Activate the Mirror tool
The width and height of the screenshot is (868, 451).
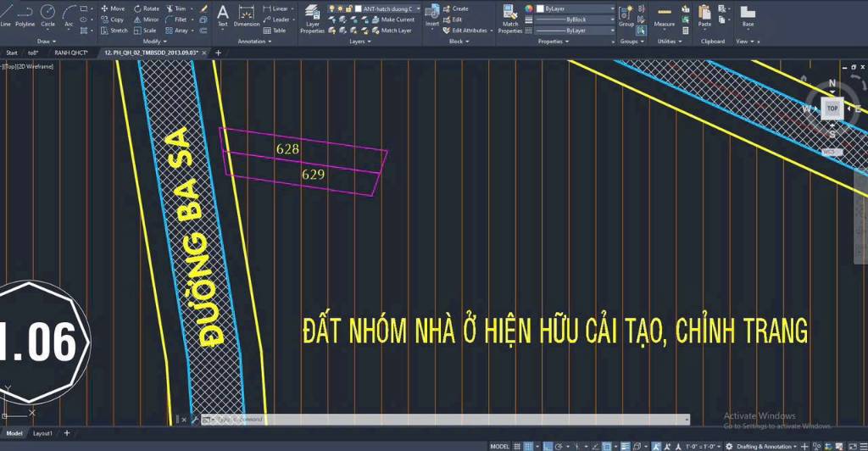coord(146,19)
